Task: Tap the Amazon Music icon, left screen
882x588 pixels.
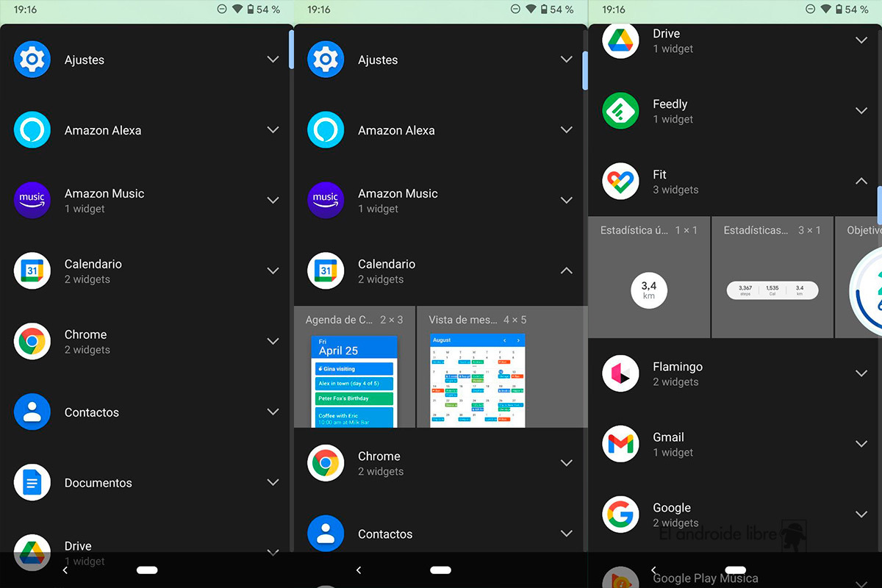Action: pyautogui.click(x=32, y=201)
